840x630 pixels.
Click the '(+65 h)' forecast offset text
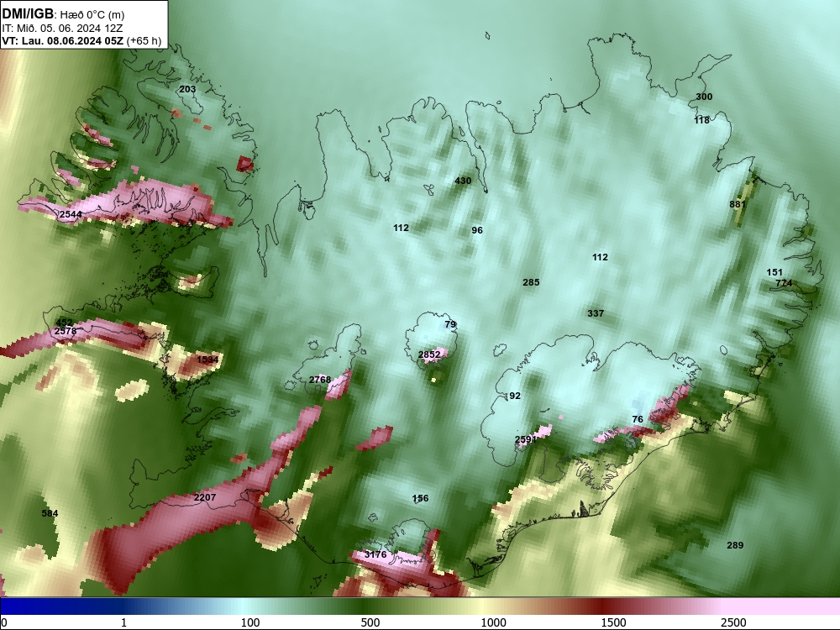144,40
